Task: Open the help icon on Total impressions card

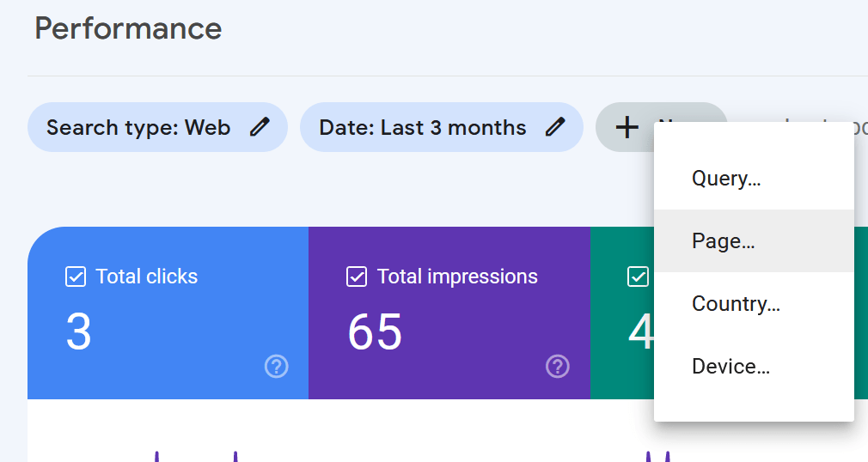Action: coord(557,367)
